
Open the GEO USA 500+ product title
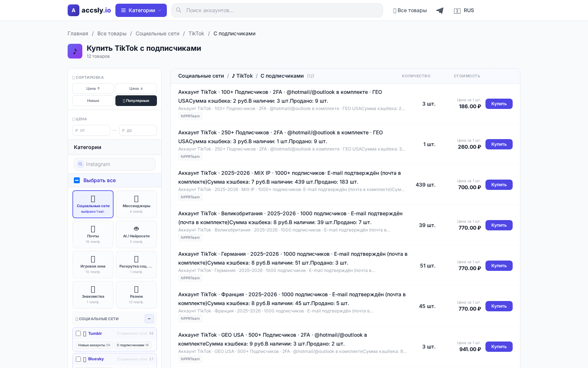tap(273, 339)
